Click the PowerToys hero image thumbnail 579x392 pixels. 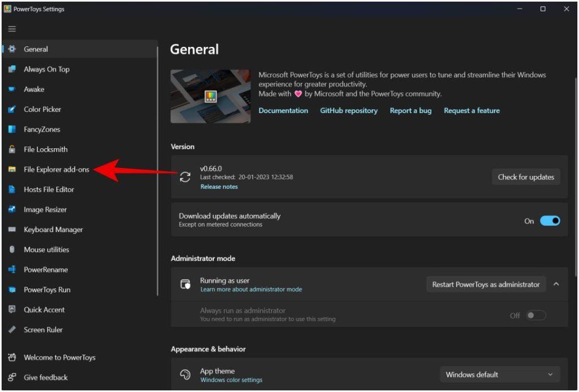click(210, 96)
